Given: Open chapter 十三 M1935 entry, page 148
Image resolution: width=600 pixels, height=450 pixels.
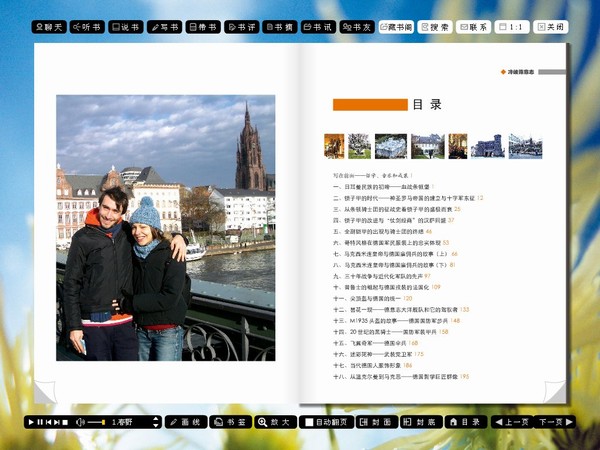Looking at the screenshot, I should coord(396,321).
